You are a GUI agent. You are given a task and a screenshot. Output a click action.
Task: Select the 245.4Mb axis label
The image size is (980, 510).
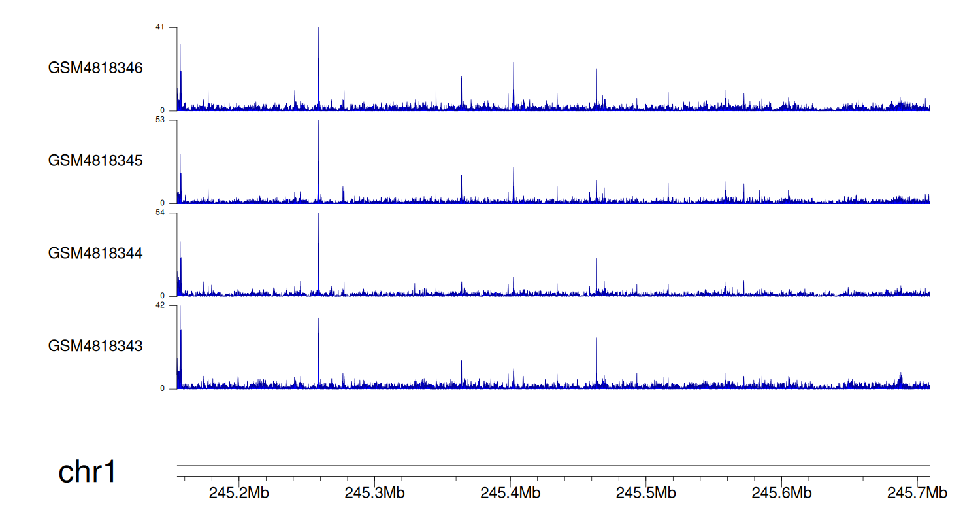pyautogui.click(x=510, y=492)
